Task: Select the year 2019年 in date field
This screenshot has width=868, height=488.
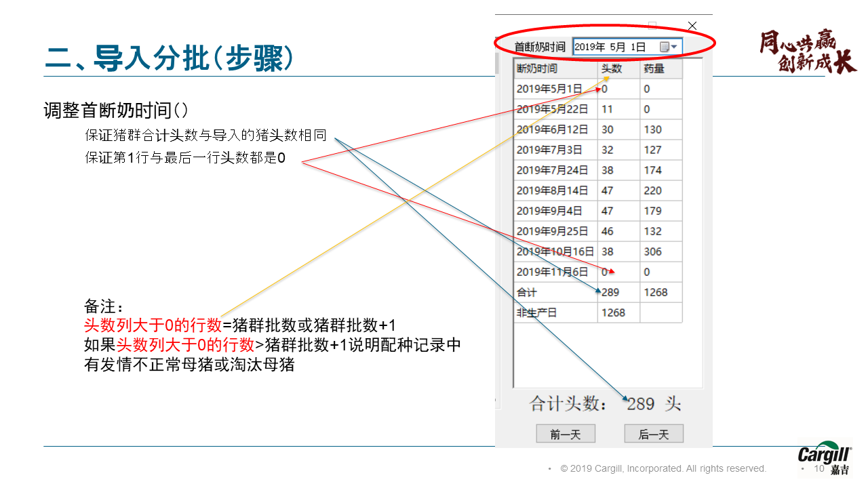Action: pyautogui.click(x=589, y=47)
